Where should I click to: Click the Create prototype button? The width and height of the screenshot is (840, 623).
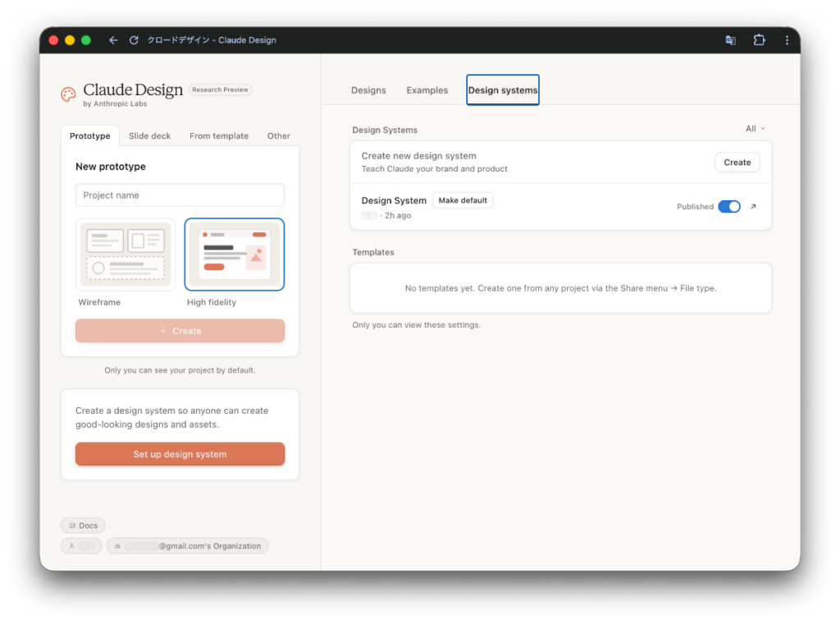180,331
